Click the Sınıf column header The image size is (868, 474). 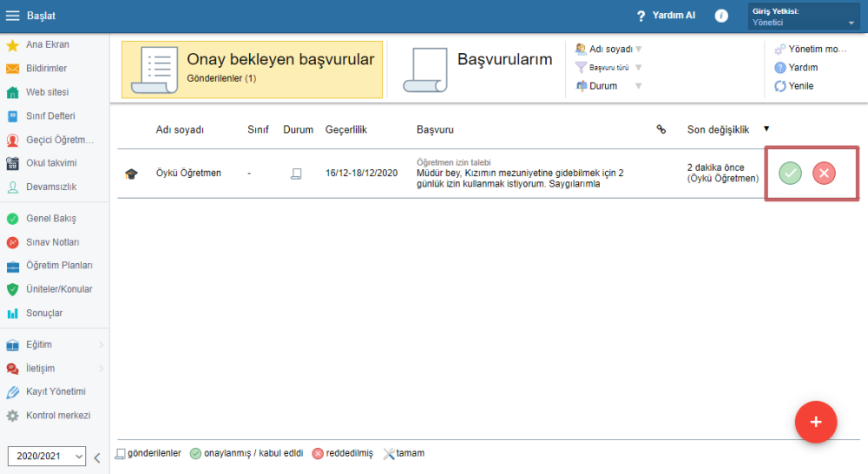tap(258, 129)
